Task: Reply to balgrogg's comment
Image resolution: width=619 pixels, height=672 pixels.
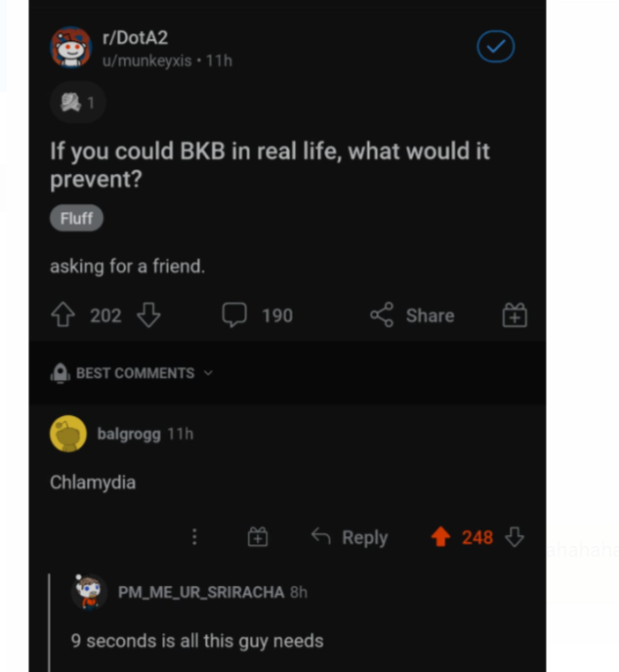Action: (x=350, y=537)
